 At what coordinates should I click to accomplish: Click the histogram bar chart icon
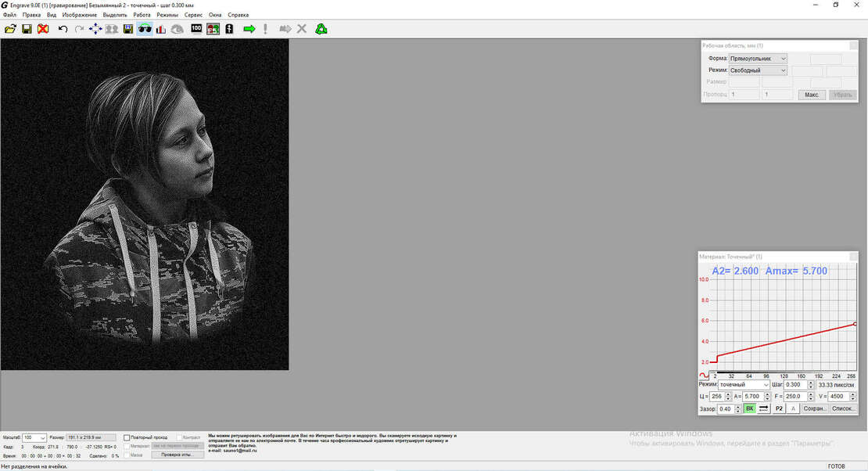coord(161,29)
